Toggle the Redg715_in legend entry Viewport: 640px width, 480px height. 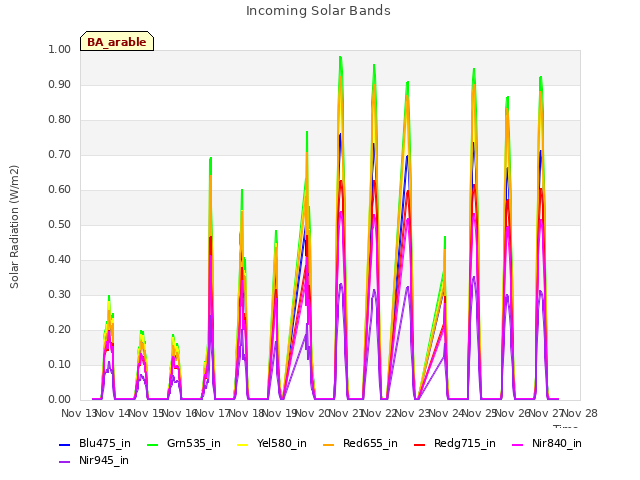click(455, 444)
